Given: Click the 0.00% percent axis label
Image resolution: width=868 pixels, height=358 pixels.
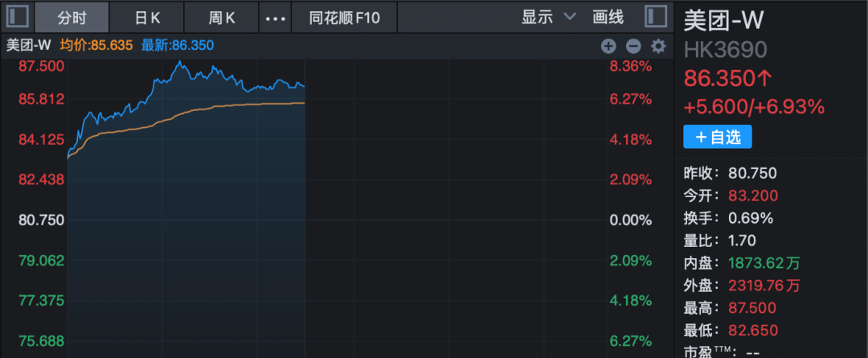Looking at the screenshot, I should [631, 220].
